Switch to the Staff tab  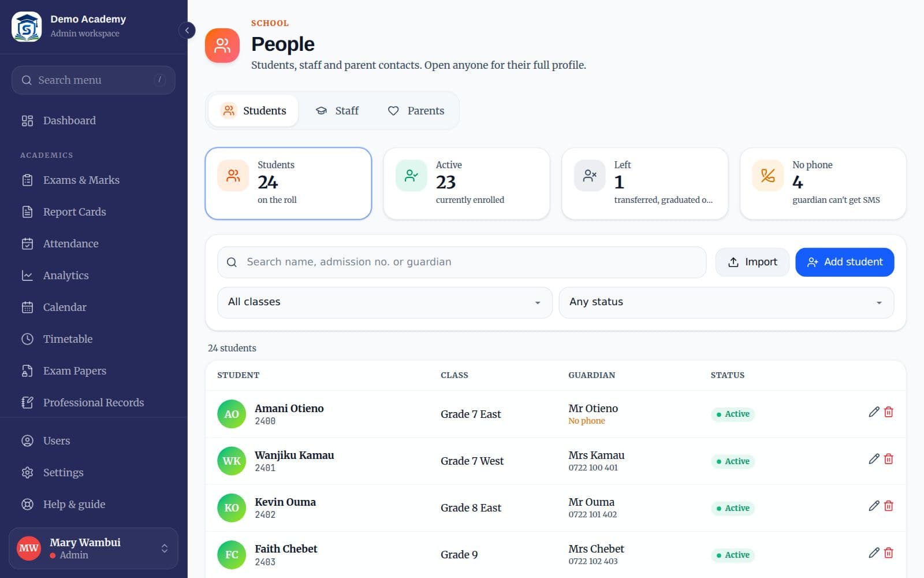337,110
